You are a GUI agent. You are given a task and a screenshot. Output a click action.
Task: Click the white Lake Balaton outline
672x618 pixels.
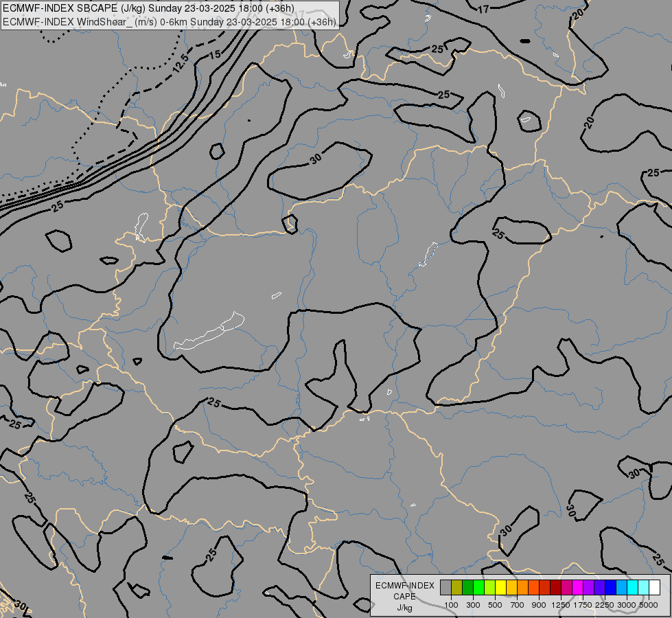tap(209, 332)
